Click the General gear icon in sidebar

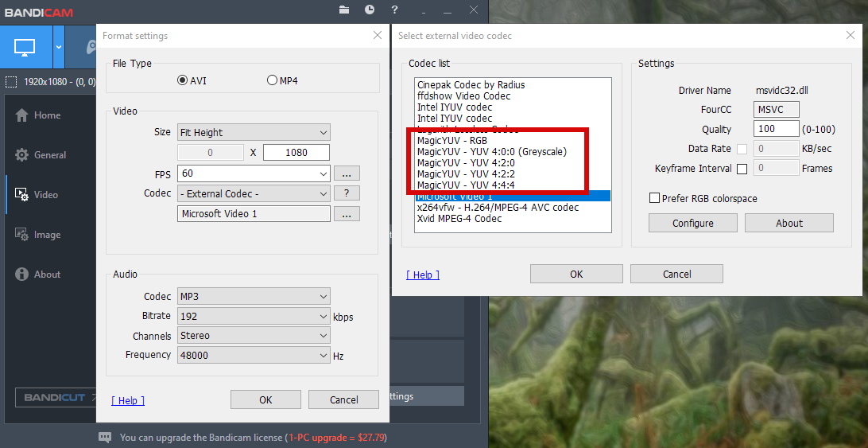[21, 155]
